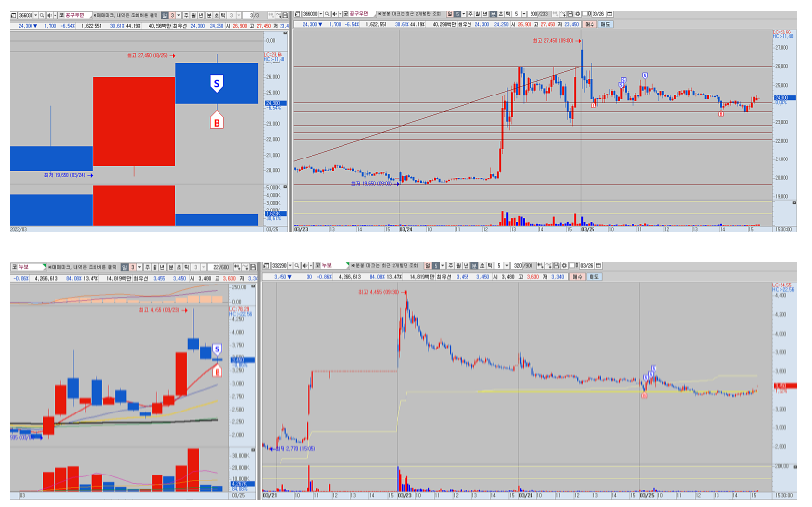812x507 pixels.
Task: Click speaker icon in top-right chart toolbar
Action: click(334, 14)
